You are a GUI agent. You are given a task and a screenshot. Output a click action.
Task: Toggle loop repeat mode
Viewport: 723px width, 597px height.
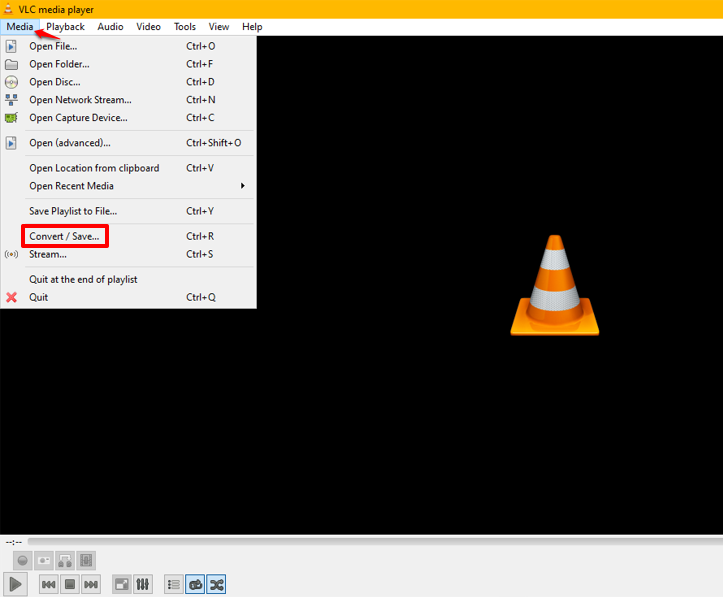(195, 585)
